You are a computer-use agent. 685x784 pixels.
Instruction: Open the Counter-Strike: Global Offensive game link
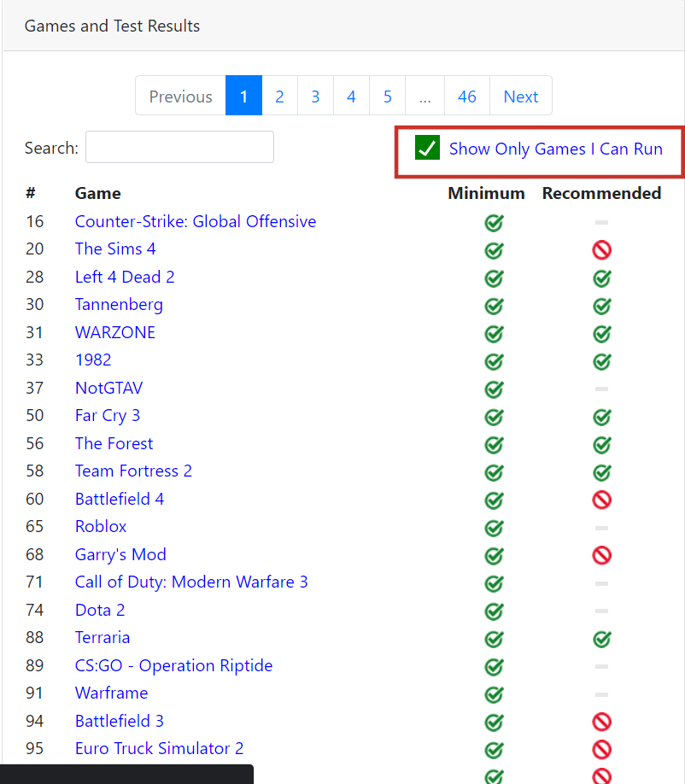[196, 221]
